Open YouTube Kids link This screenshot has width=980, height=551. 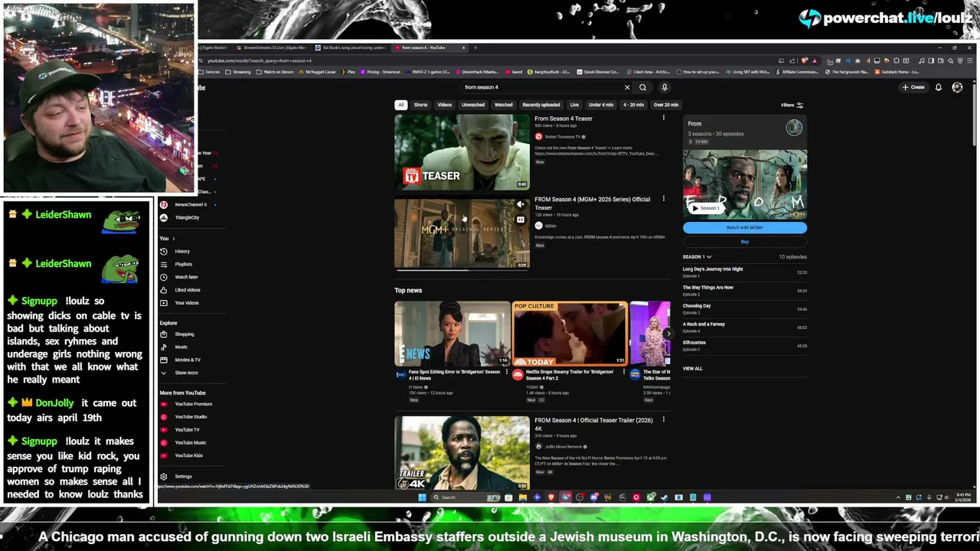(x=188, y=455)
